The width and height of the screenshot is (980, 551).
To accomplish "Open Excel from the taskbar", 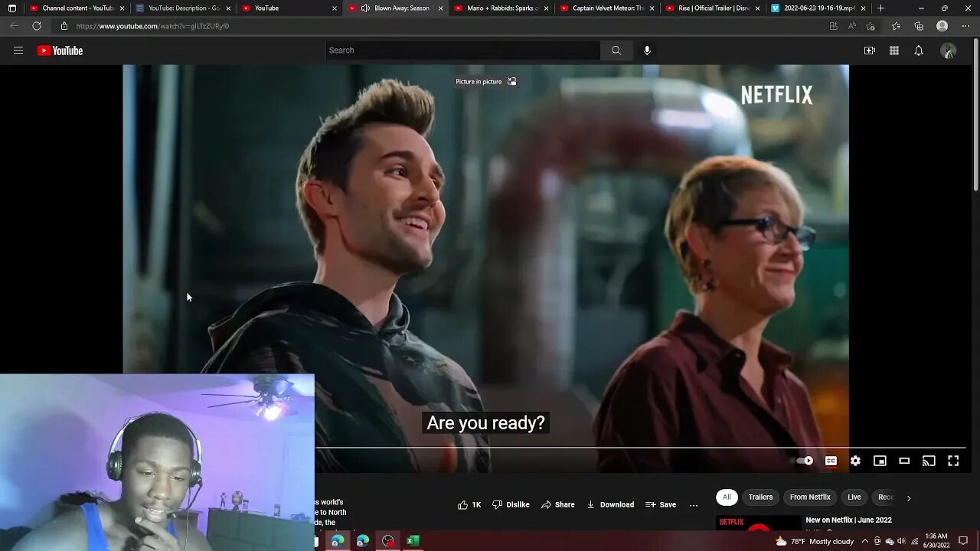I will [413, 541].
